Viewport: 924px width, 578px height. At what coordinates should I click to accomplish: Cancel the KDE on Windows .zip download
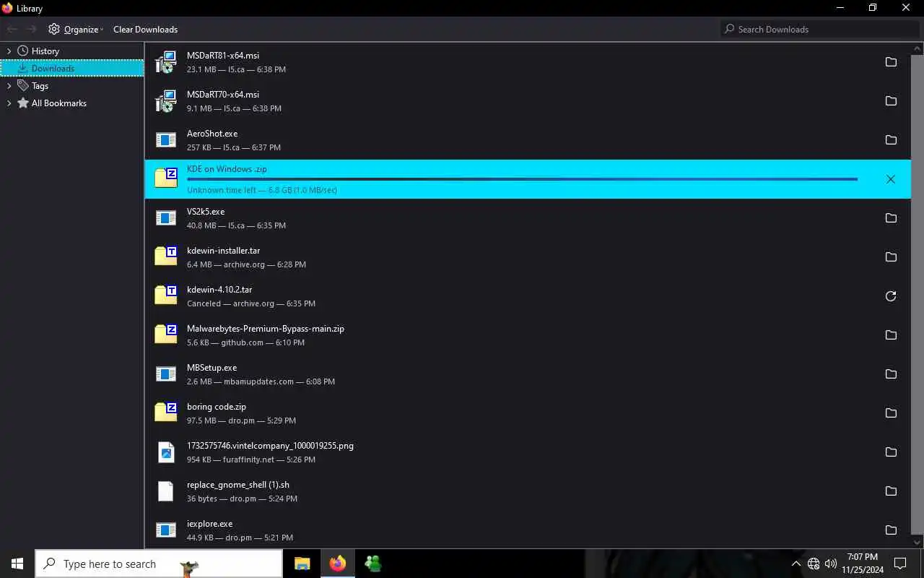pos(891,179)
